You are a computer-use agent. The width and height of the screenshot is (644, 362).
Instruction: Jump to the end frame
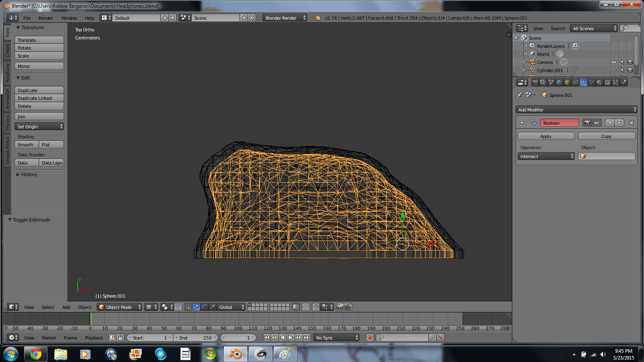coord(307,337)
